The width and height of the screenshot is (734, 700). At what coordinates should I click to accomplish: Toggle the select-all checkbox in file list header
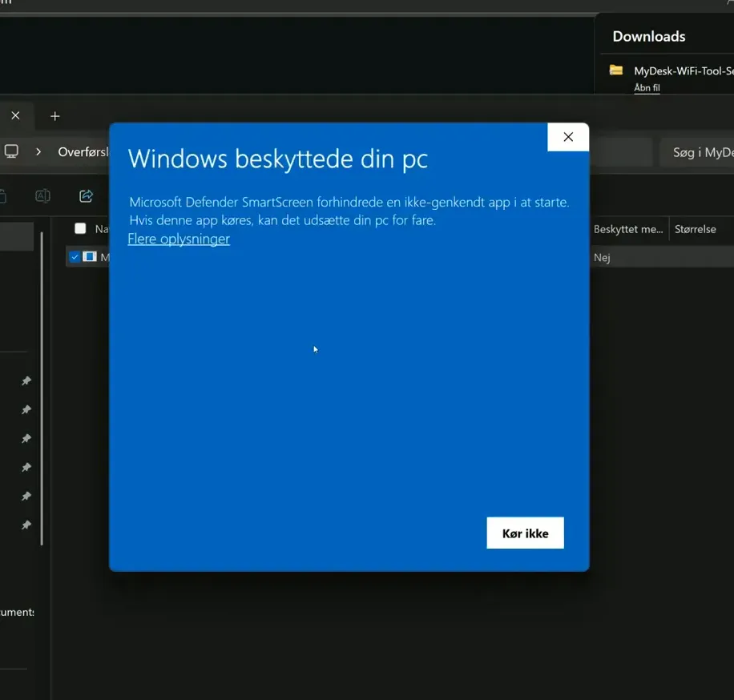(x=80, y=228)
